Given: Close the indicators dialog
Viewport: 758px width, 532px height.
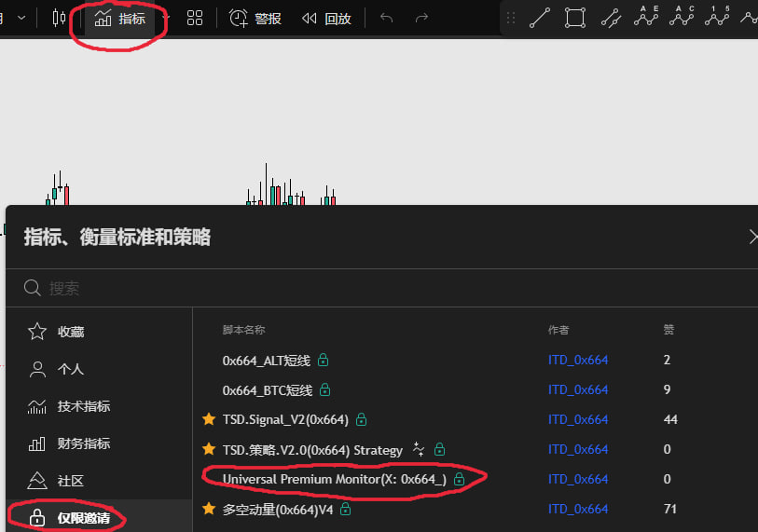Looking at the screenshot, I should [752, 237].
